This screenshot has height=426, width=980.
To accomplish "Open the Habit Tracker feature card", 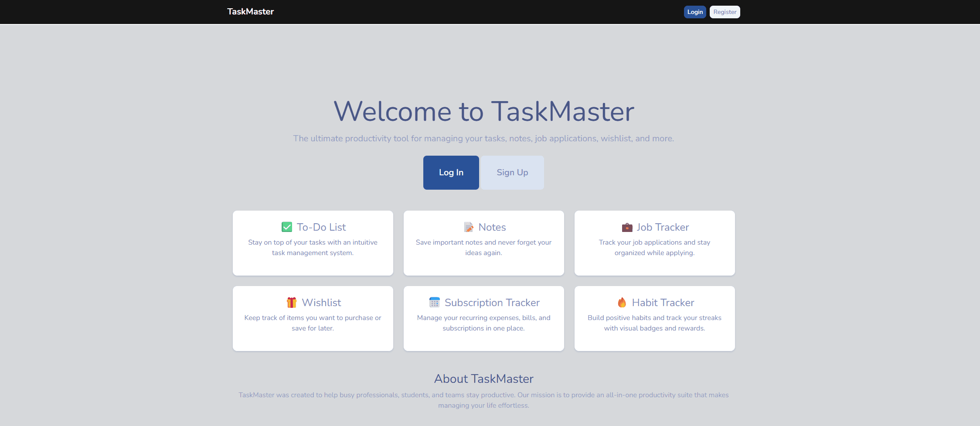I will (654, 318).
